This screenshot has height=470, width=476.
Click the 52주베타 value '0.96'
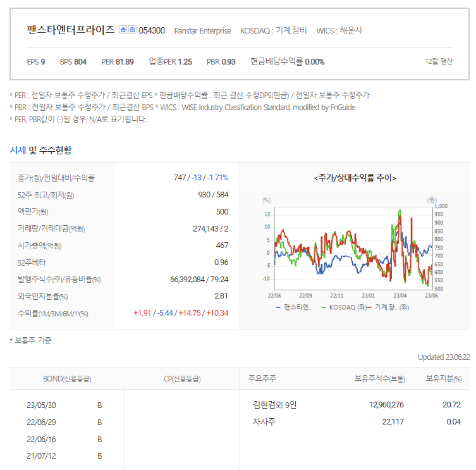(x=221, y=262)
